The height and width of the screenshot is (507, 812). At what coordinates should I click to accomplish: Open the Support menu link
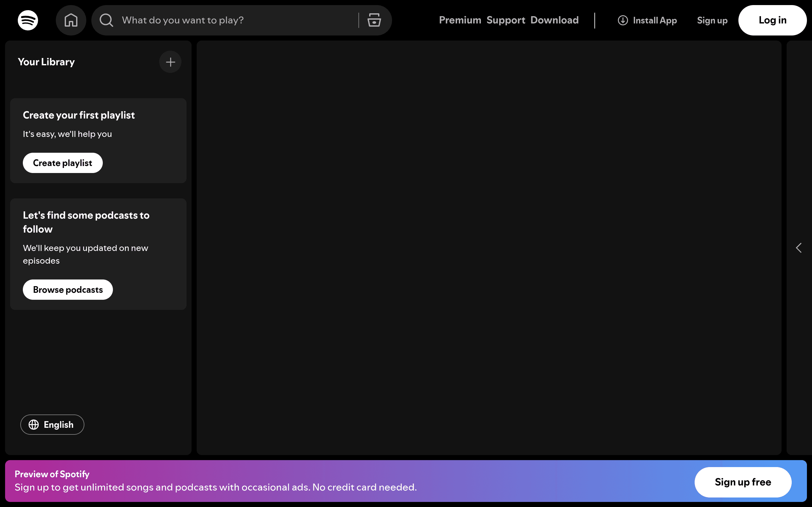click(506, 20)
